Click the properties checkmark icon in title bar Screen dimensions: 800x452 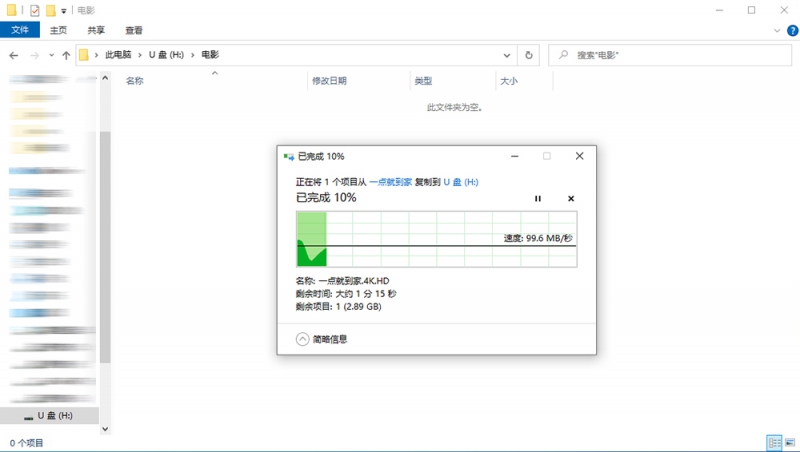(x=35, y=10)
